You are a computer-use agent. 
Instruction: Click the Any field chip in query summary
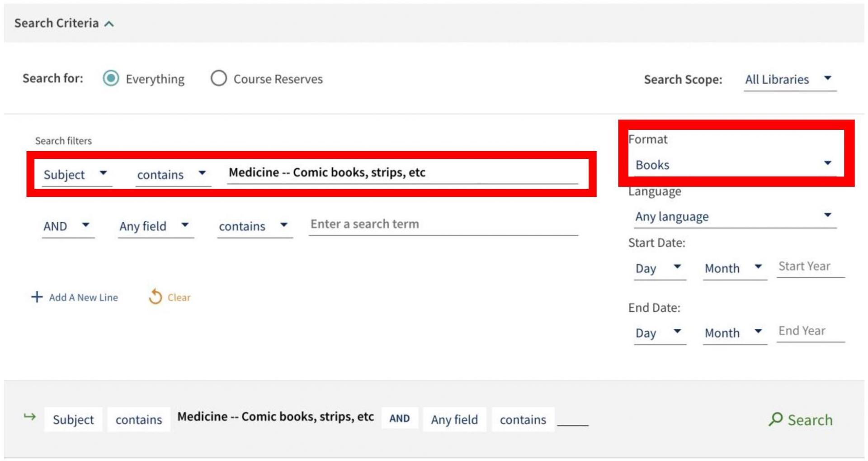tap(454, 420)
